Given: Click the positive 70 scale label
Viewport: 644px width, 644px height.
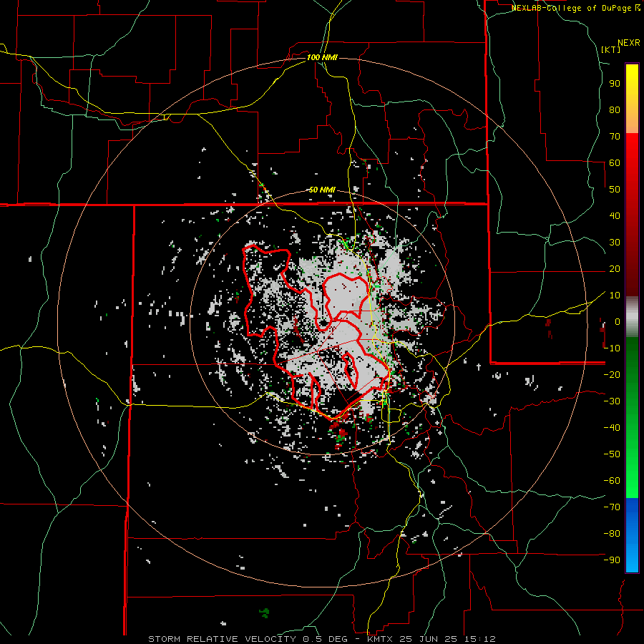Looking at the screenshot, I should pos(615,137).
